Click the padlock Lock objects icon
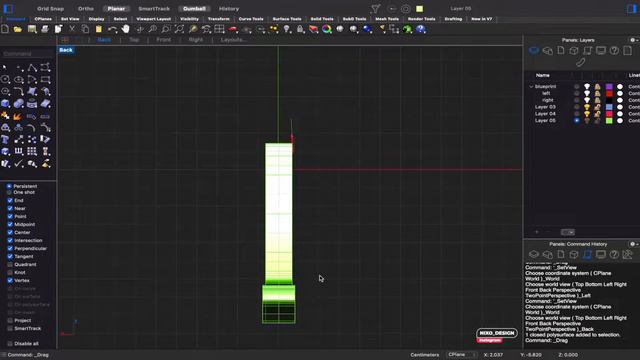This screenshot has height=360, width=640. [300, 29]
